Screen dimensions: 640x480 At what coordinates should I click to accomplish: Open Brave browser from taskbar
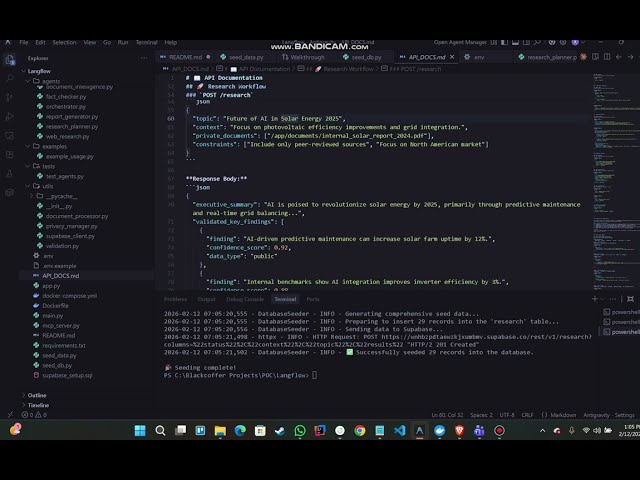(x=460, y=431)
